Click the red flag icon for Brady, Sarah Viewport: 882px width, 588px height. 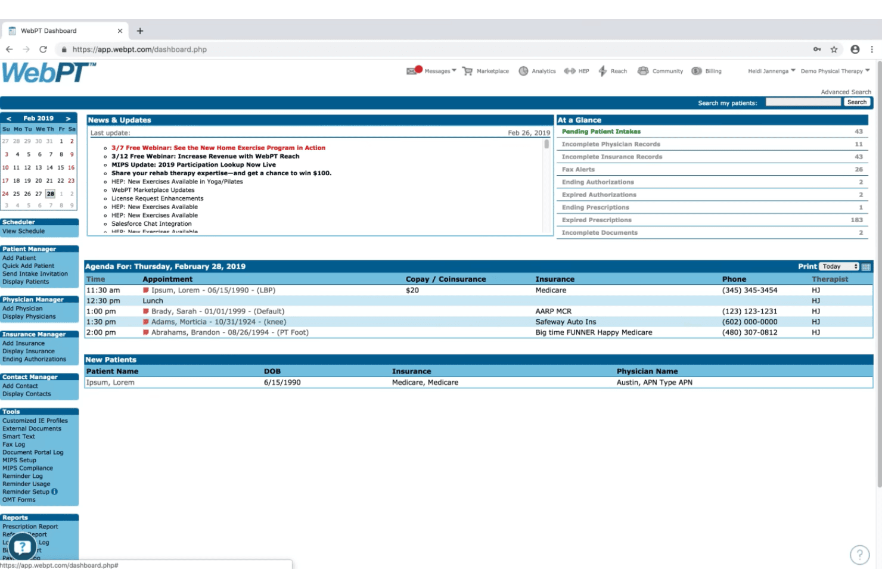coord(145,312)
